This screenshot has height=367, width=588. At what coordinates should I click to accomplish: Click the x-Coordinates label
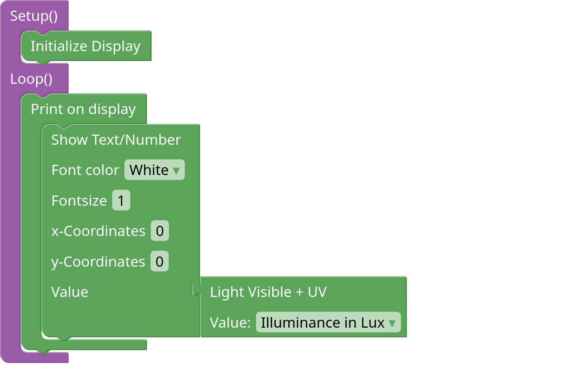98,231
